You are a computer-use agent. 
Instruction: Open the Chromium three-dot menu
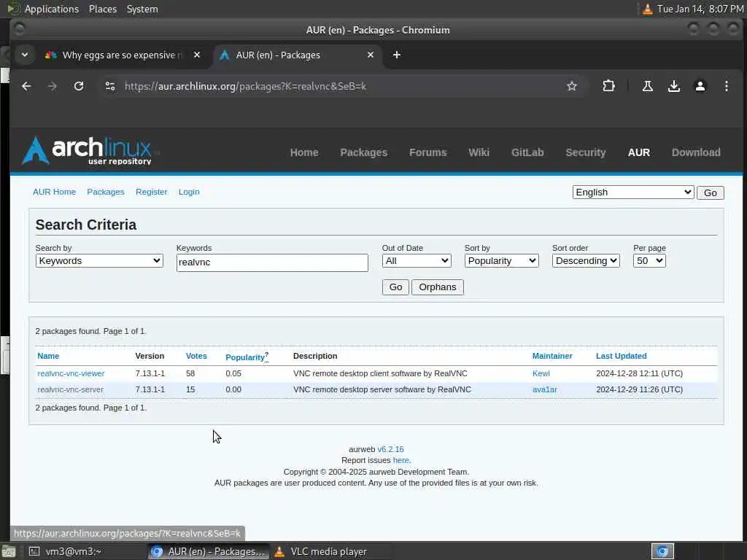726,86
